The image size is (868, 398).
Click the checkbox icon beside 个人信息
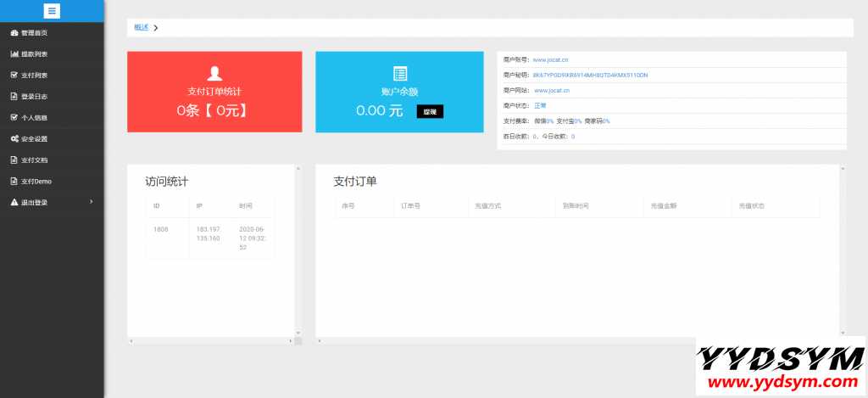[x=14, y=117]
